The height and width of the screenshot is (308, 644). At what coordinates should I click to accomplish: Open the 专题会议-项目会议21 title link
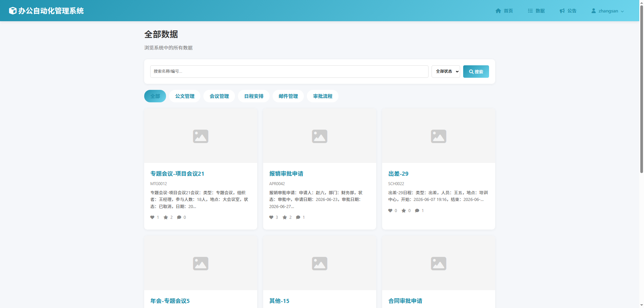click(x=177, y=174)
